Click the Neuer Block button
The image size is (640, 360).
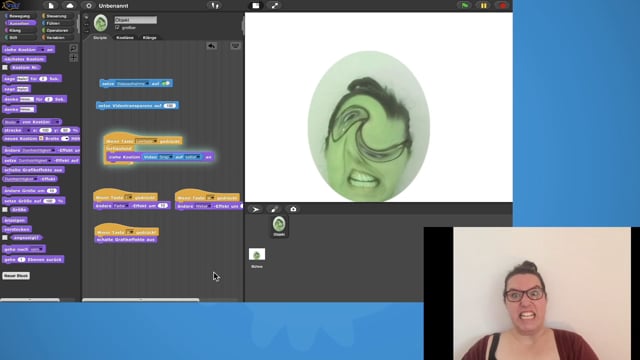(16, 276)
